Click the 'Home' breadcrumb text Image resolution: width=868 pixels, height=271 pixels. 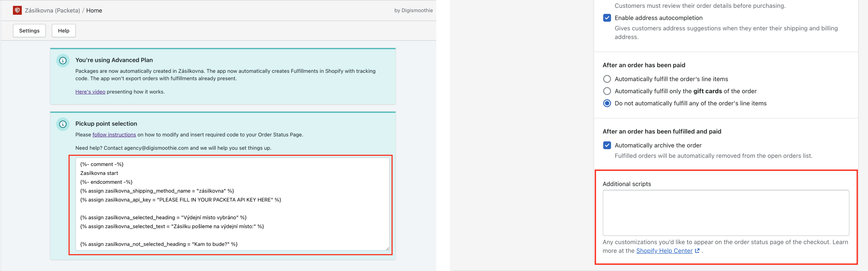pyautogui.click(x=94, y=11)
